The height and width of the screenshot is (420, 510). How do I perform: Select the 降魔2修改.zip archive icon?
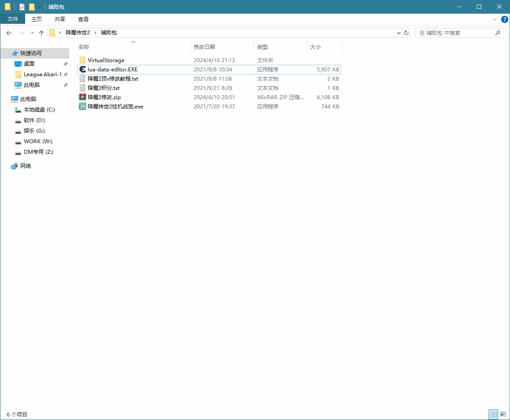tap(82, 97)
